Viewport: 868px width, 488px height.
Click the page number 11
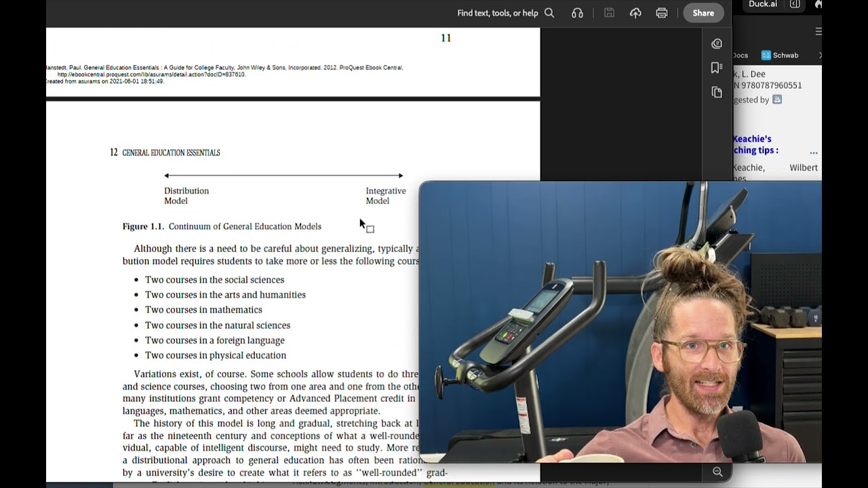[x=446, y=38]
